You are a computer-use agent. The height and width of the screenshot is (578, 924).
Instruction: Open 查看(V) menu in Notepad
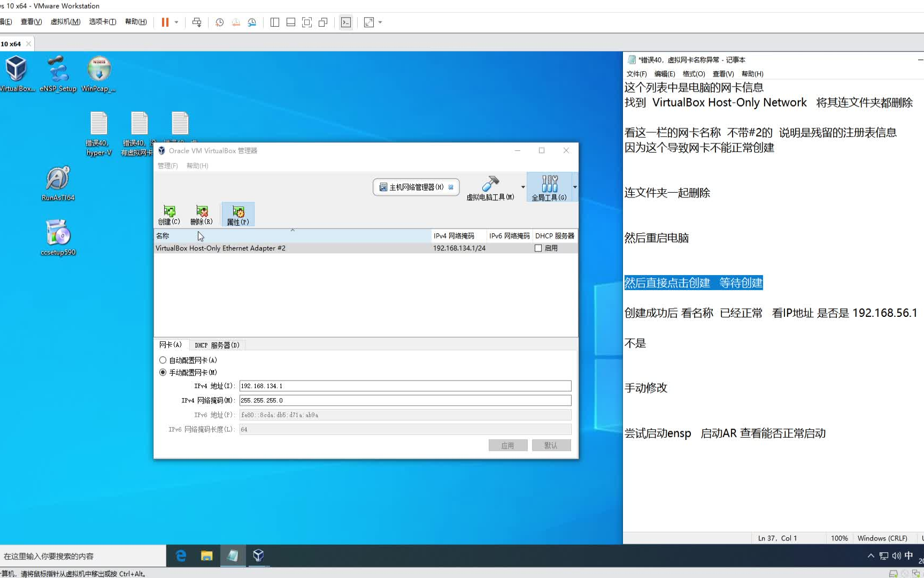click(723, 74)
